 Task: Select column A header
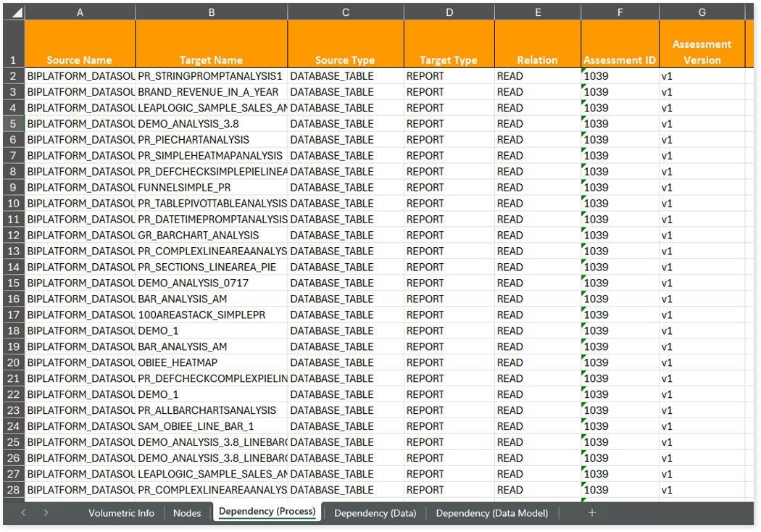pyautogui.click(x=80, y=12)
